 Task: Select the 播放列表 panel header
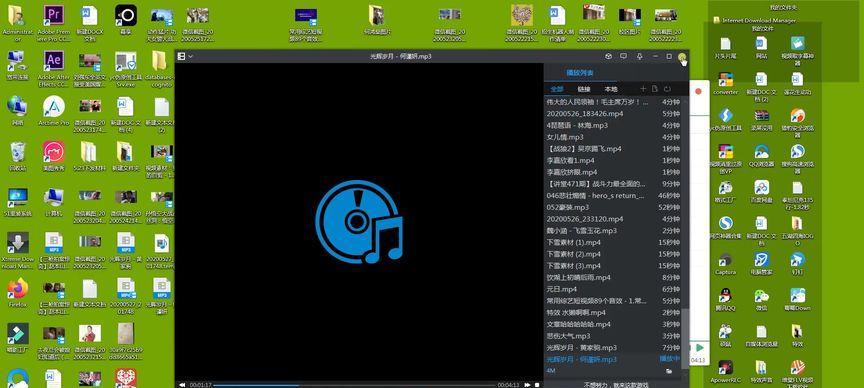tap(580, 73)
